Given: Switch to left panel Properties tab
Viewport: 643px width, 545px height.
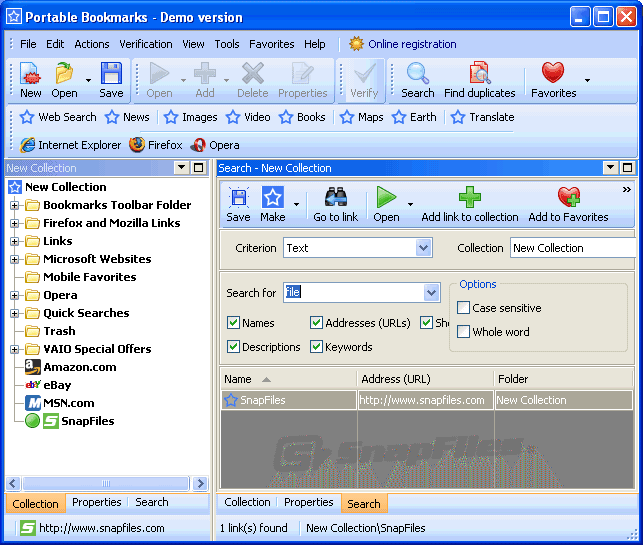Looking at the screenshot, I should pos(97,502).
